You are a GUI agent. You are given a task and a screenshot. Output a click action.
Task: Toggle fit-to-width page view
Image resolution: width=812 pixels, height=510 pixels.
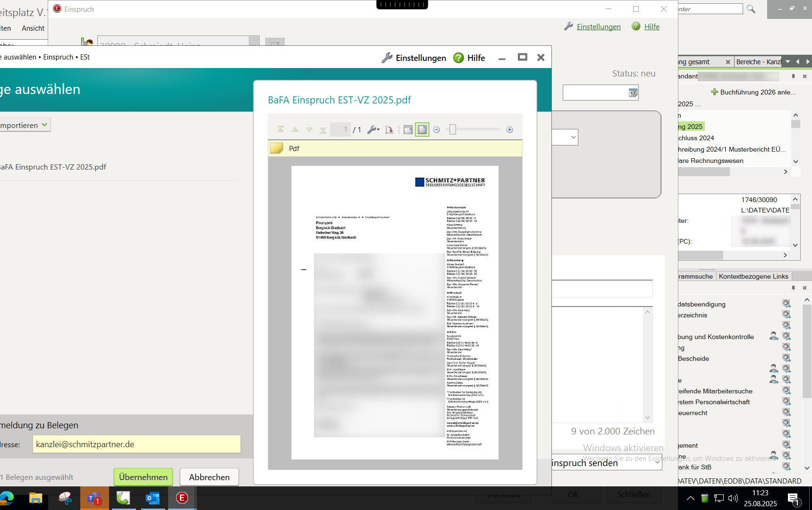408,129
